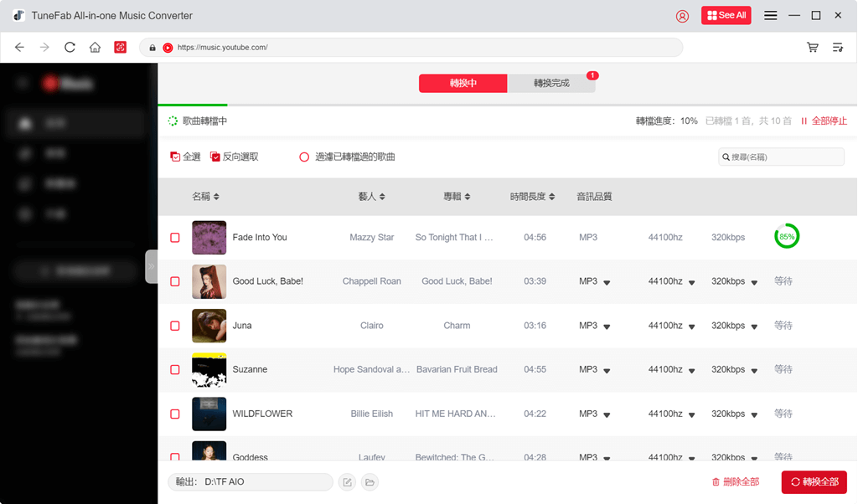Click the 等待 status for Good Luck, Babe!
Viewport: 858px width, 504px height.
coord(783,281)
